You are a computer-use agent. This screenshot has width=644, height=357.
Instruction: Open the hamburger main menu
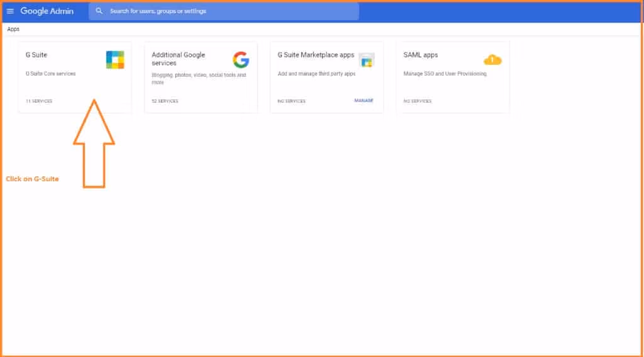pos(10,11)
